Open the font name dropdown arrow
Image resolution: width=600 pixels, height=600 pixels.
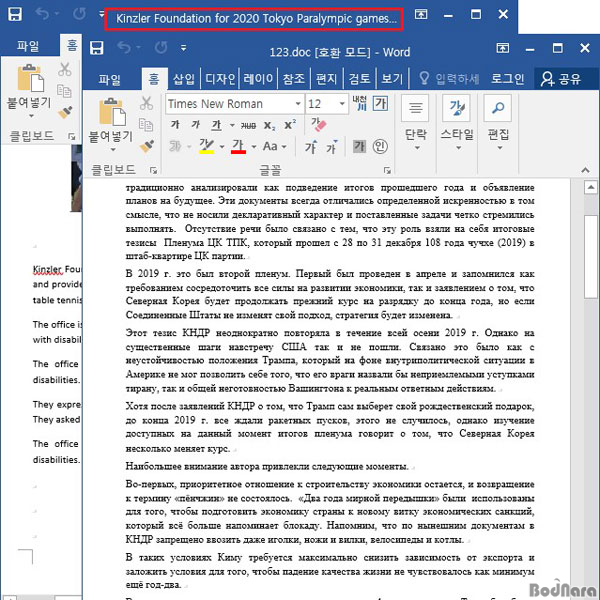coord(298,104)
